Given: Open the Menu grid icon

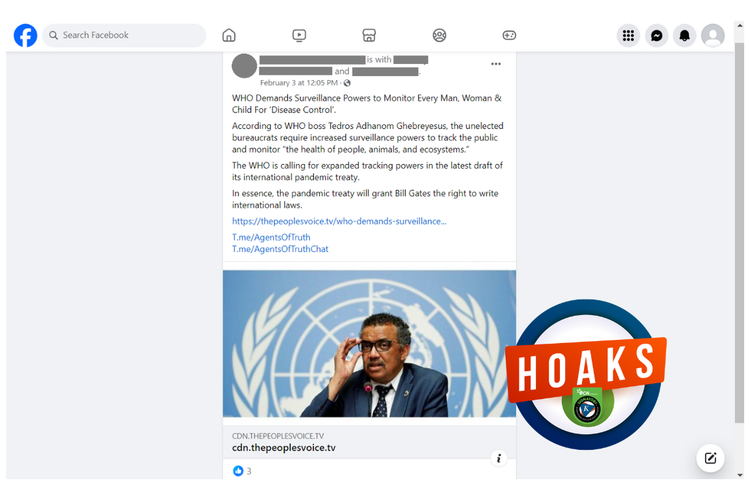Looking at the screenshot, I should click(628, 35).
